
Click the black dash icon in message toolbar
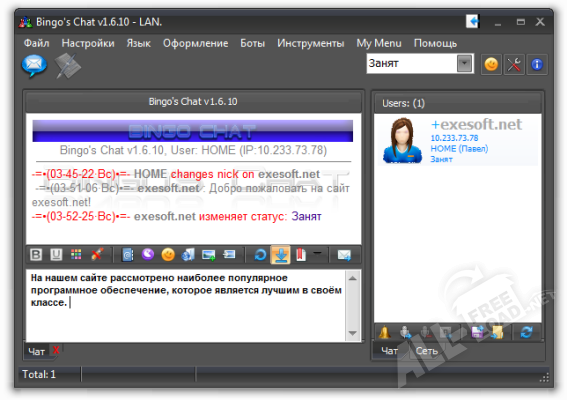tap(317, 253)
